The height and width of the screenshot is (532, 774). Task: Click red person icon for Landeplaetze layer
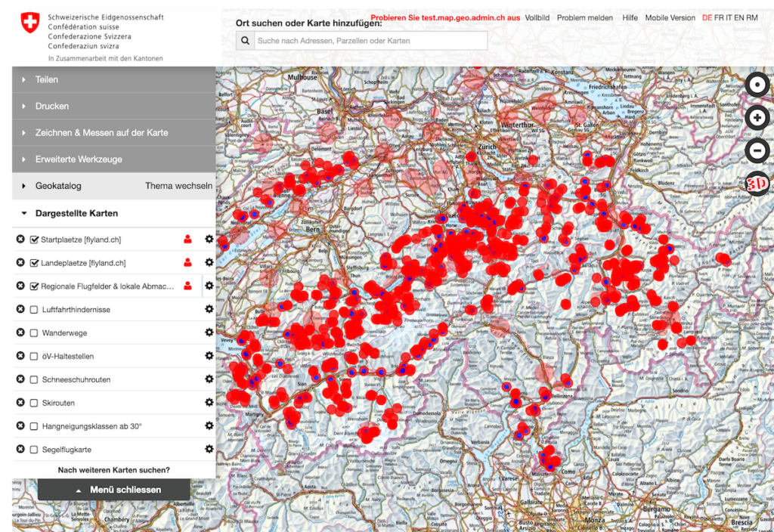(187, 262)
